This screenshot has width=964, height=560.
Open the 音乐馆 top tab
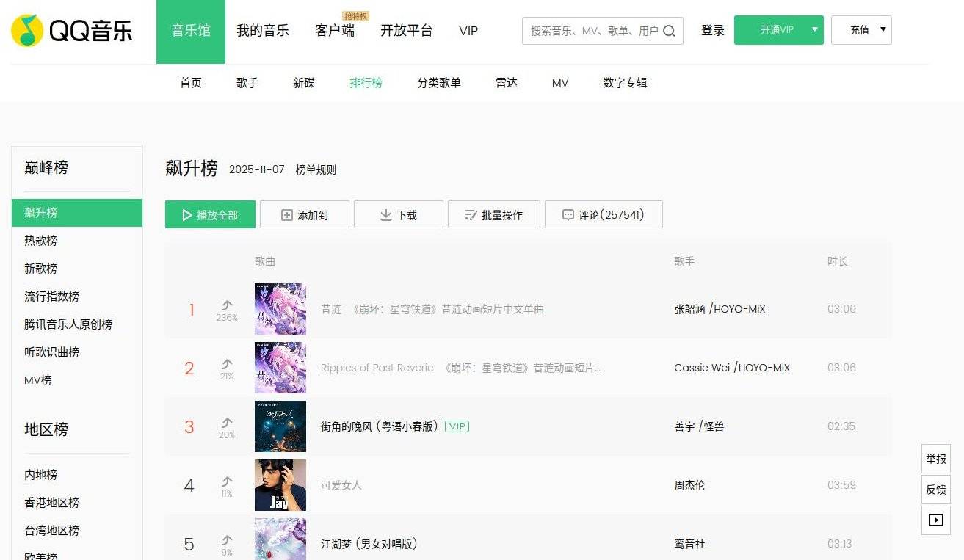(x=191, y=31)
